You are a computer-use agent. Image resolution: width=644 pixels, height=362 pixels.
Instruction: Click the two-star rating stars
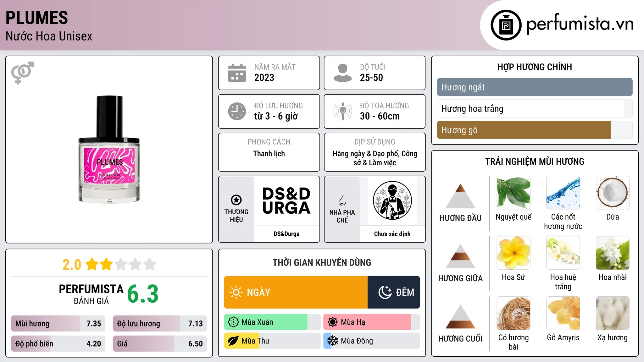pos(120,264)
